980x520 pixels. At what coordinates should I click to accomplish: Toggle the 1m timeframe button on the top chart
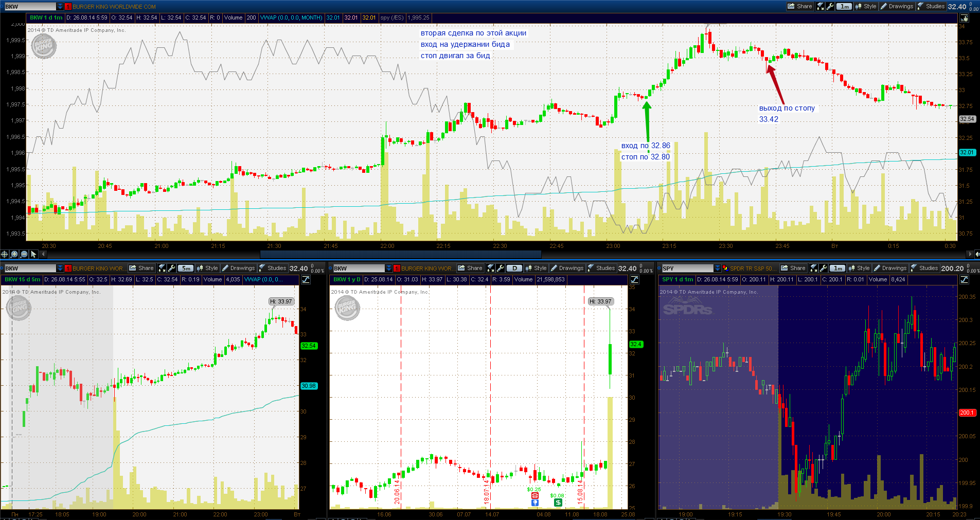844,7
